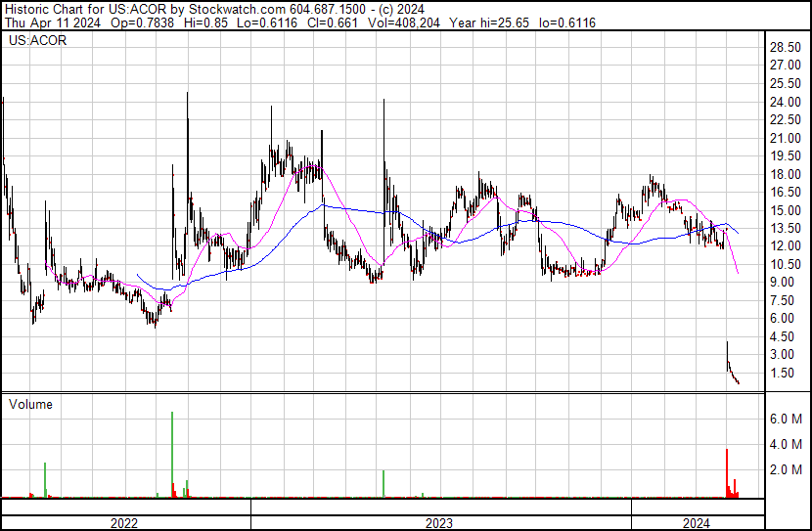Click the 12.00 price axis label

786,245
